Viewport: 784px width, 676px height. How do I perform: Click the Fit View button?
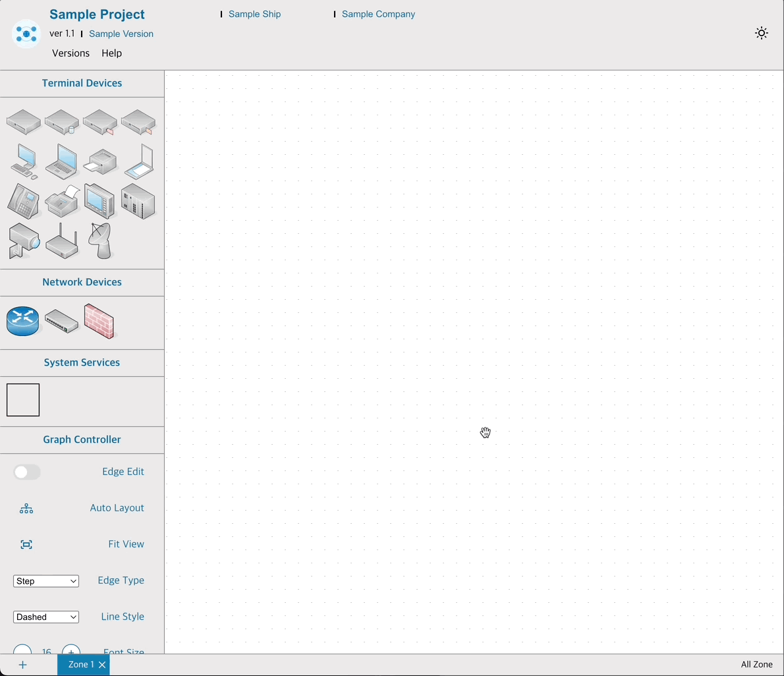[x=26, y=545]
